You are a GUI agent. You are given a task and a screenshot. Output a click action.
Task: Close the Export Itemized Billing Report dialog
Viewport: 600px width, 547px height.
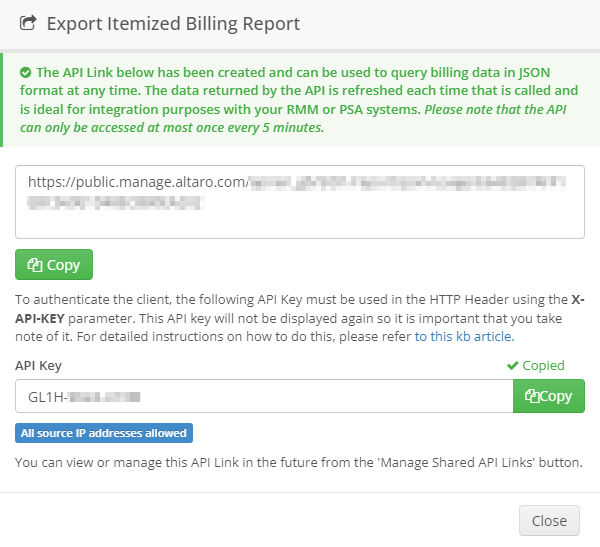click(x=549, y=521)
